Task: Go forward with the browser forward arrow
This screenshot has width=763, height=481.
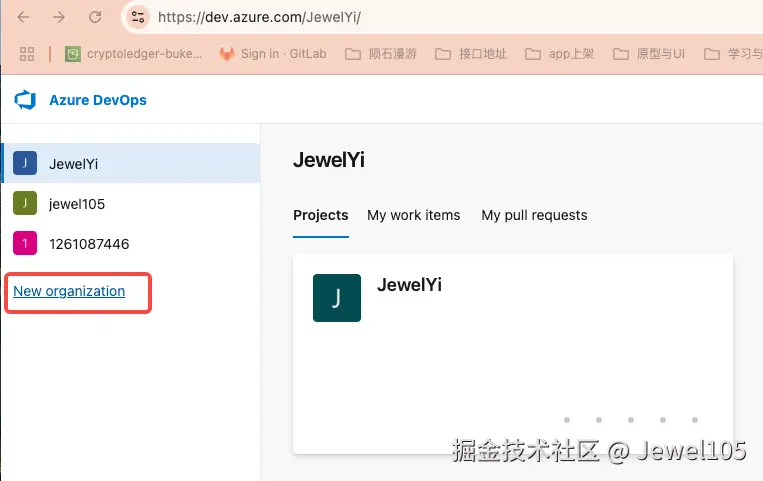Action: tap(59, 18)
